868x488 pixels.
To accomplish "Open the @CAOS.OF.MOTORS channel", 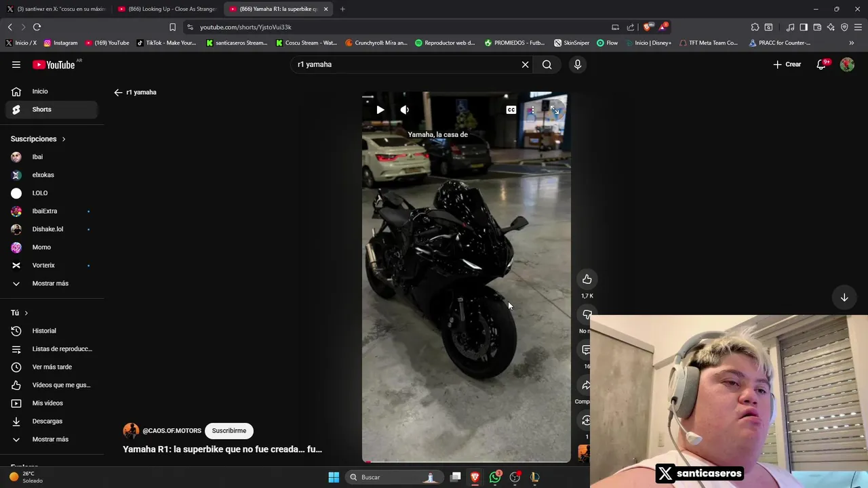I will click(172, 430).
